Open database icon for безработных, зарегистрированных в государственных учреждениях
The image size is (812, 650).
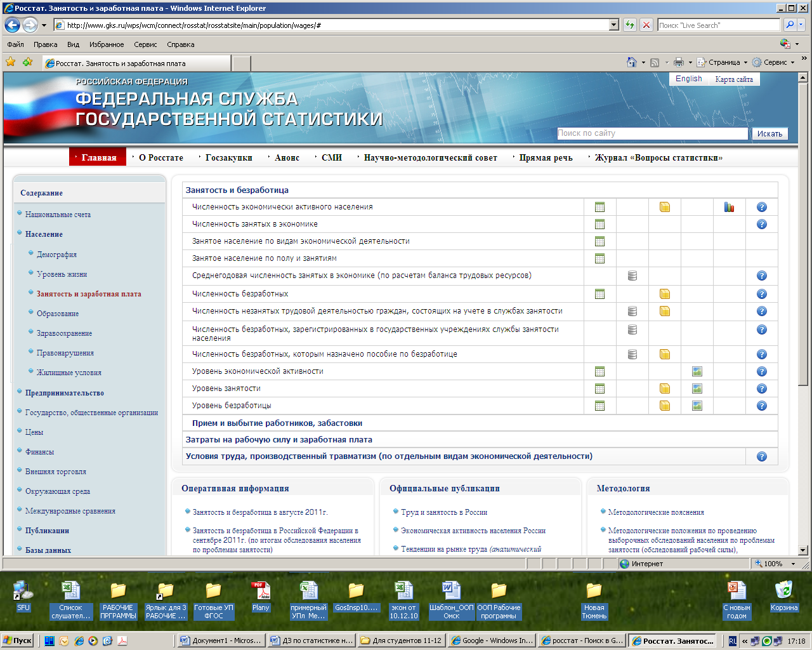[632, 329]
